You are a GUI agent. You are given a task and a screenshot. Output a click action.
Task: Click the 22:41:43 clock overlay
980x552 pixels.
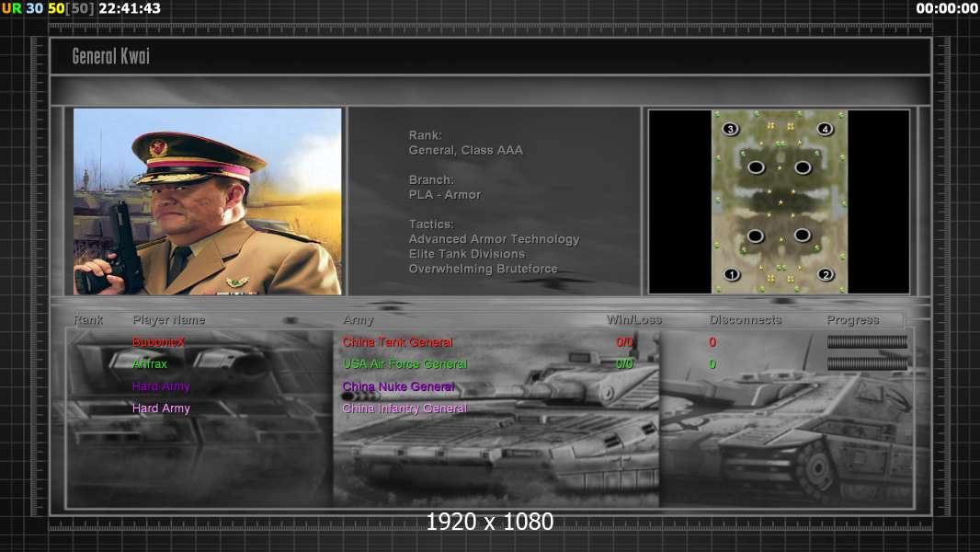coord(130,8)
